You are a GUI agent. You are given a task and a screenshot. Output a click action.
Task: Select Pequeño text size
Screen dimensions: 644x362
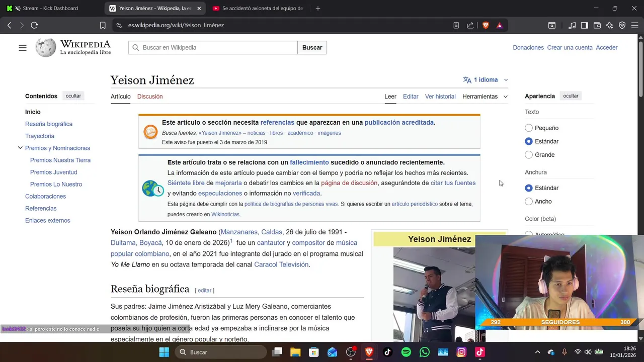pos(529,128)
